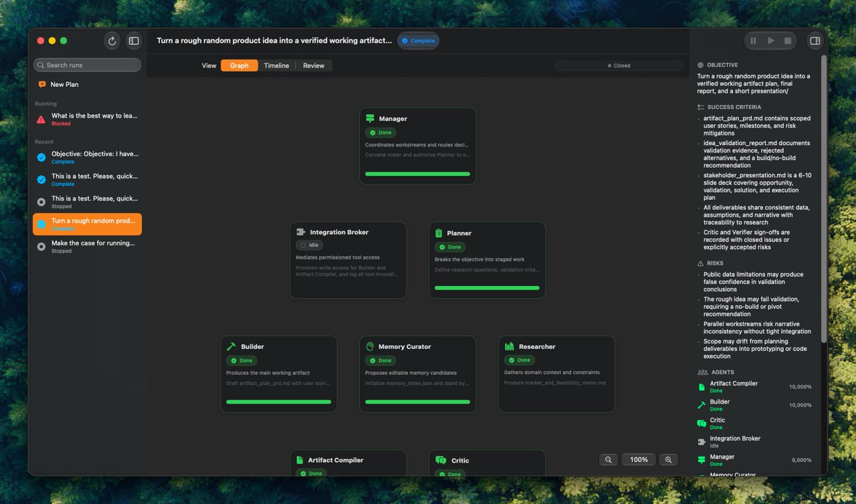Viewport: 856px width, 504px height.
Task: Click the Builder node's Done badge
Action: click(x=241, y=360)
